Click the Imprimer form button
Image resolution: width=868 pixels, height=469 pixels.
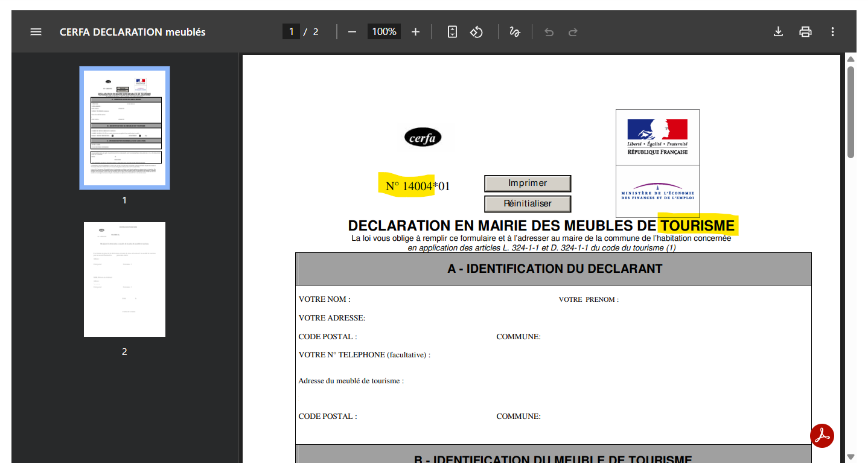coord(527,183)
